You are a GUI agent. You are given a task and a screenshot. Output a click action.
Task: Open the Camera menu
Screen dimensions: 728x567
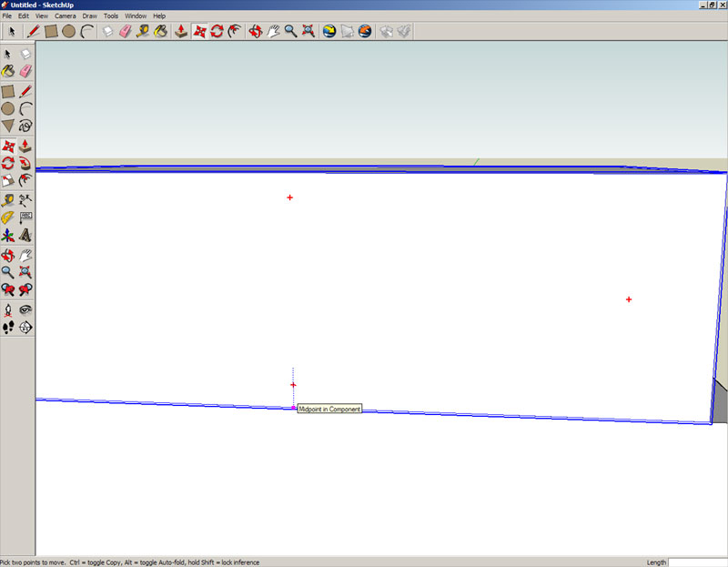tap(66, 15)
